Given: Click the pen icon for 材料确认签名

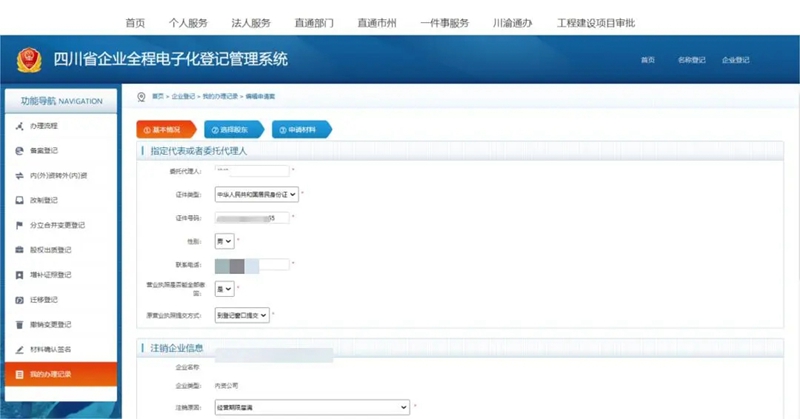Looking at the screenshot, I should 19,350.
